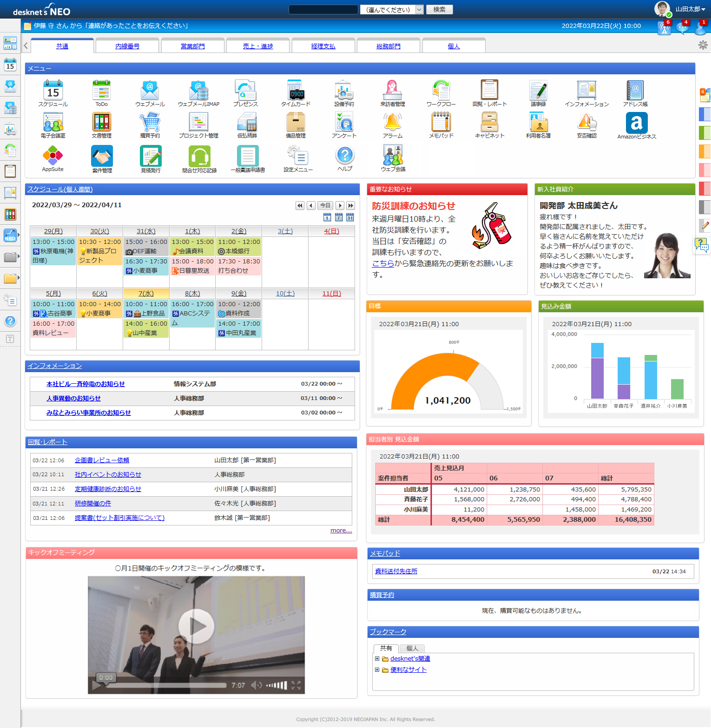Open the ToDo menu icon
711x728 pixels.
(101, 91)
